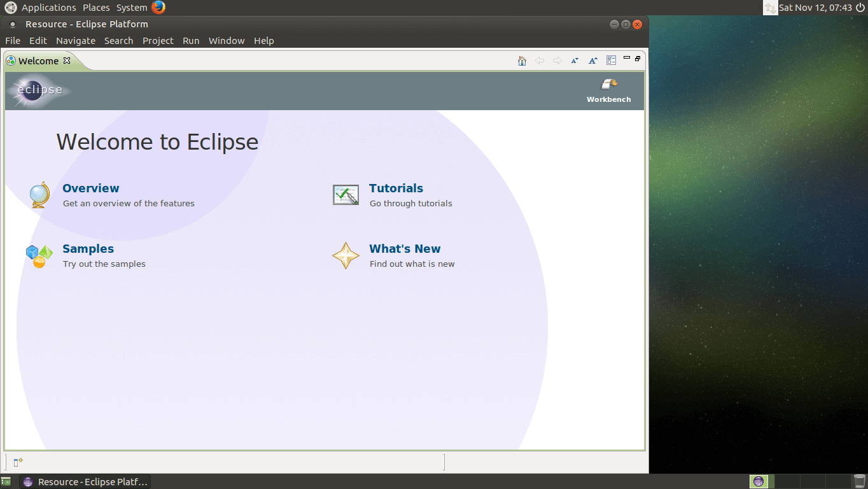
Task: Open the Run menu
Action: point(191,41)
